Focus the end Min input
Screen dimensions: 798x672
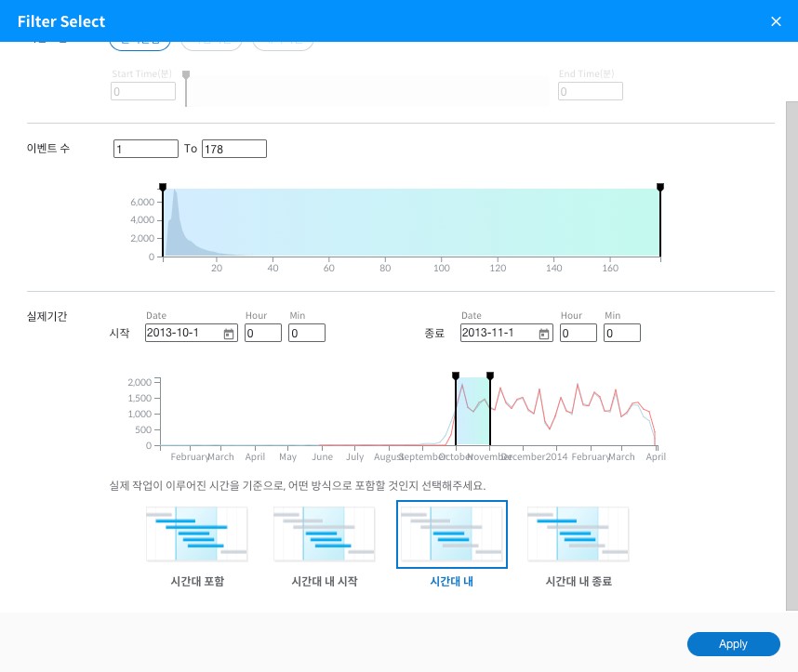[x=621, y=334]
